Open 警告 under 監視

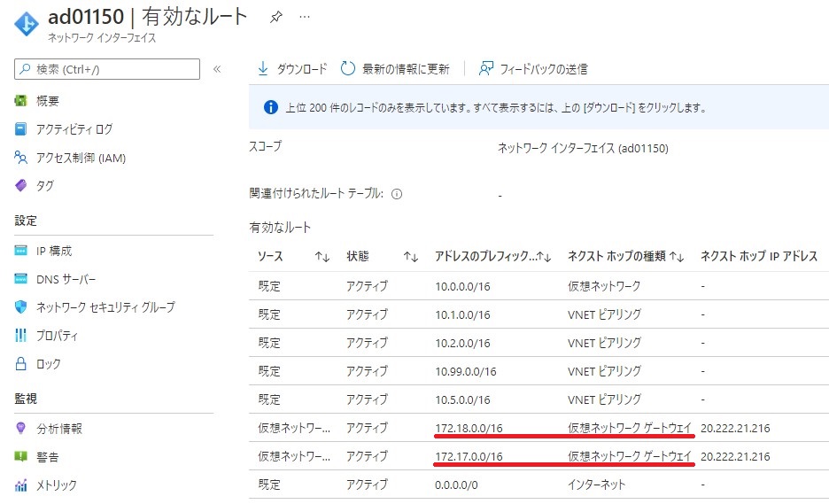point(47,457)
